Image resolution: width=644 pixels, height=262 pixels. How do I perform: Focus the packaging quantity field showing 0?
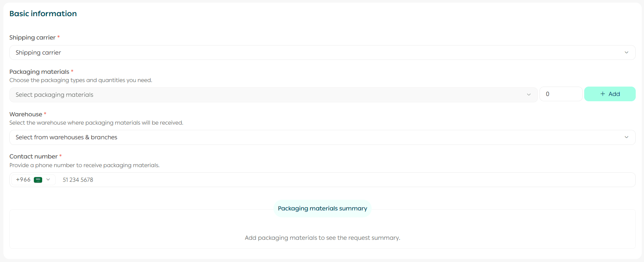pyautogui.click(x=560, y=94)
